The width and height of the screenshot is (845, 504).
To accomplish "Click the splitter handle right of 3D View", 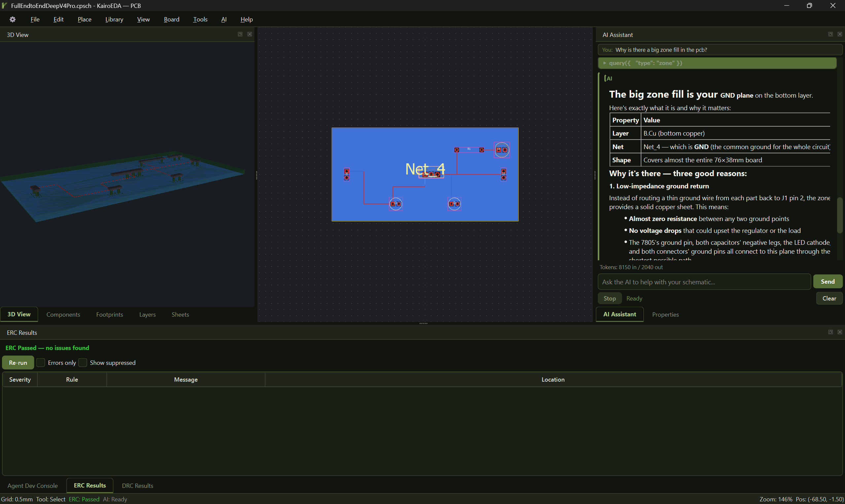I will pos(256,175).
